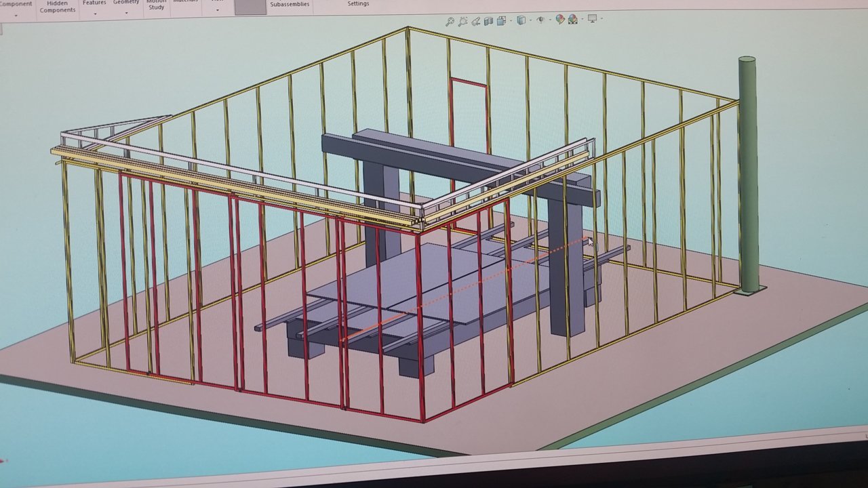The height and width of the screenshot is (488, 868).
Task: Expand the Apply Scene dropdown arrow
Action: click(583, 19)
